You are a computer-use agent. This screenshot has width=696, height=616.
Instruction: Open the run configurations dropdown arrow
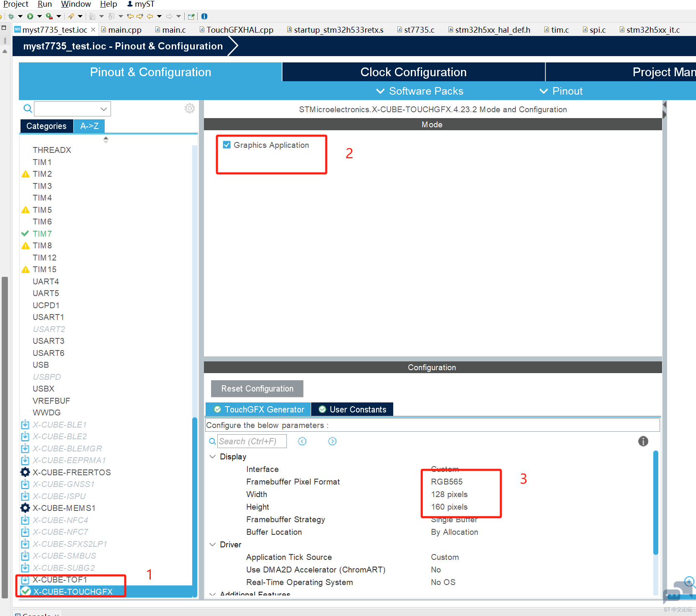click(x=39, y=16)
